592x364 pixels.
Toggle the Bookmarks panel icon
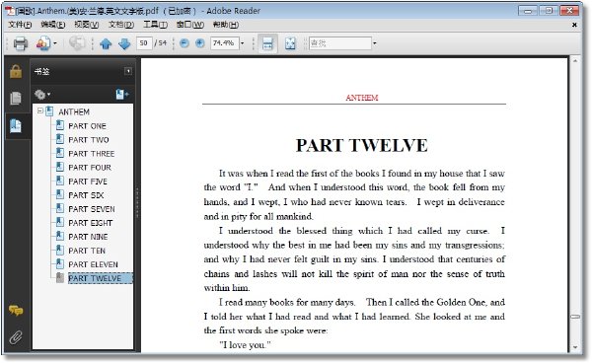pyautogui.click(x=16, y=125)
